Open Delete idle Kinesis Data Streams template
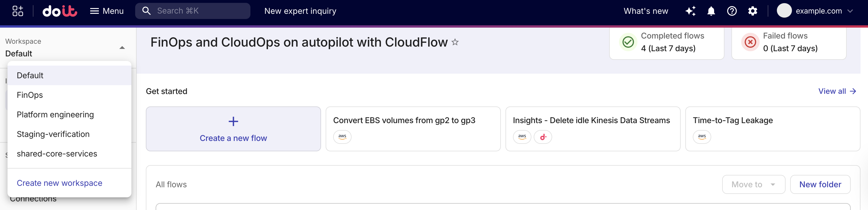The image size is (868, 210). pyautogui.click(x=593, y=129)
